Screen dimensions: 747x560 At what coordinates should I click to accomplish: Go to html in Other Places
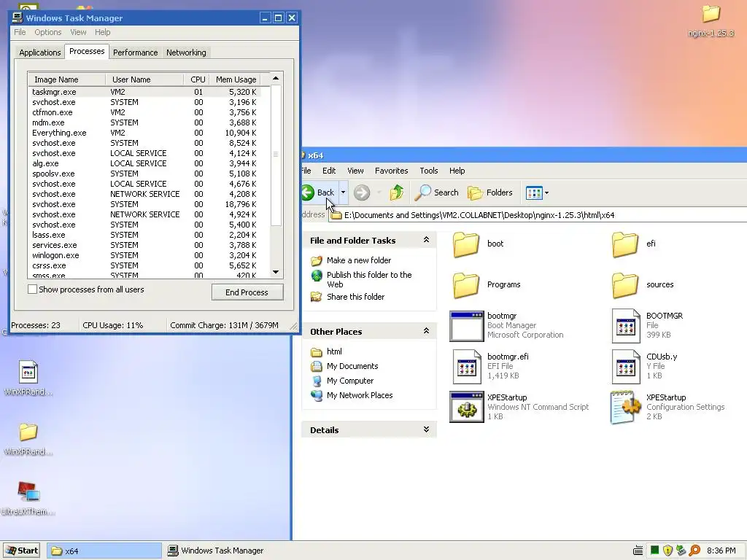click(334, 351)
